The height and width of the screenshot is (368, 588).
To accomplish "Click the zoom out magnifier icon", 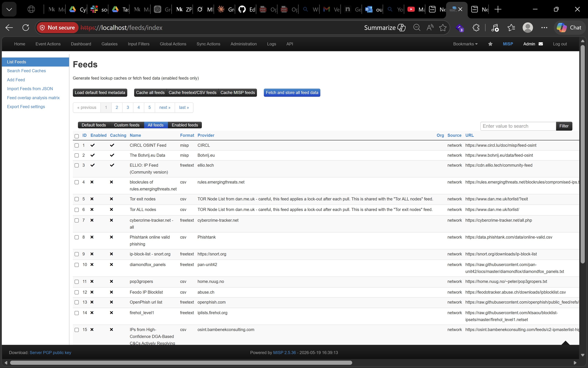I will [417, 27].
